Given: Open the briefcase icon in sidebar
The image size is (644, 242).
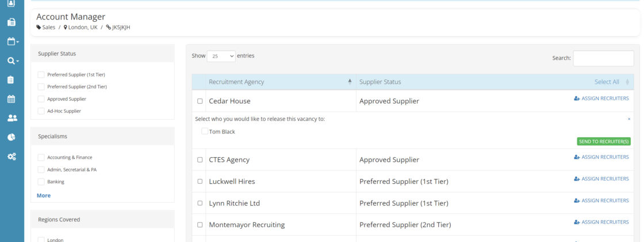Looking at the screenshot, I should tap(11, 22).
